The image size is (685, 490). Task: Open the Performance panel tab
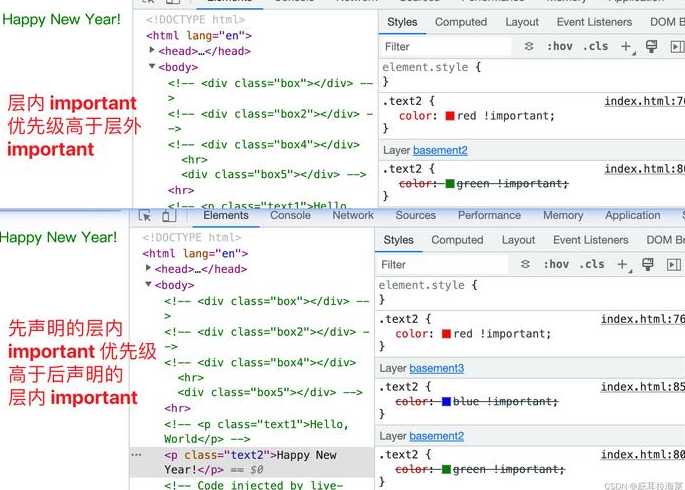pyautogui.click(x=489, y=215)
